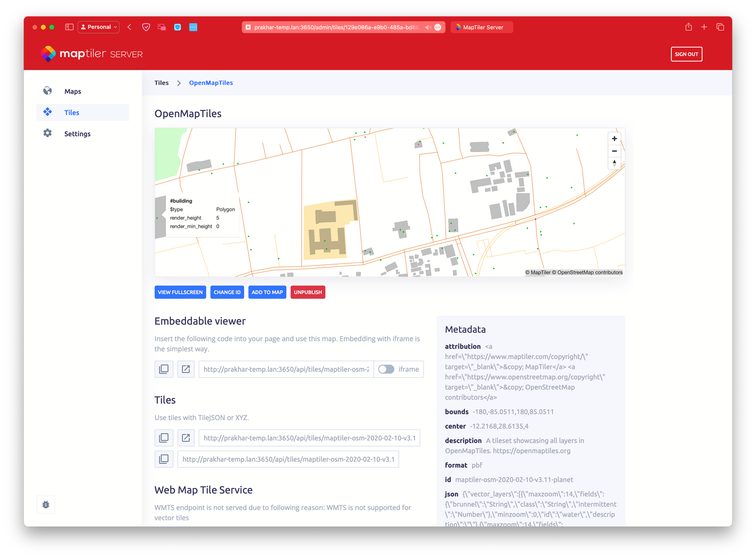This screenshot has height=558, width=756.
Task: Show tab overview icon
Action: click(720, 27)
